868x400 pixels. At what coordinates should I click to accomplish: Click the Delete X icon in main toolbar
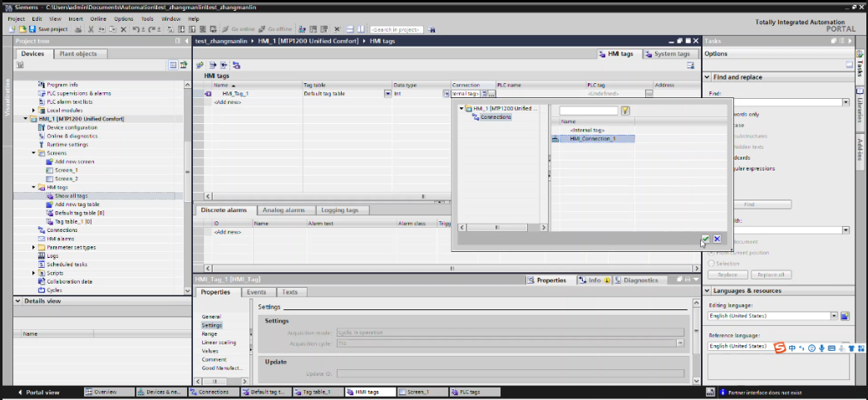point(123,29)
